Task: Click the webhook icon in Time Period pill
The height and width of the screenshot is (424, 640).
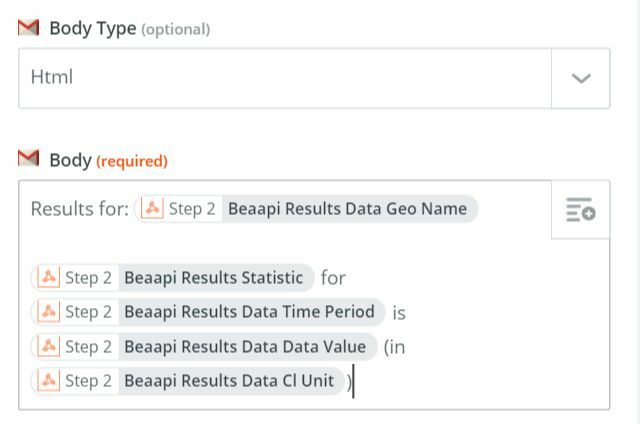Action: (49, 312)
